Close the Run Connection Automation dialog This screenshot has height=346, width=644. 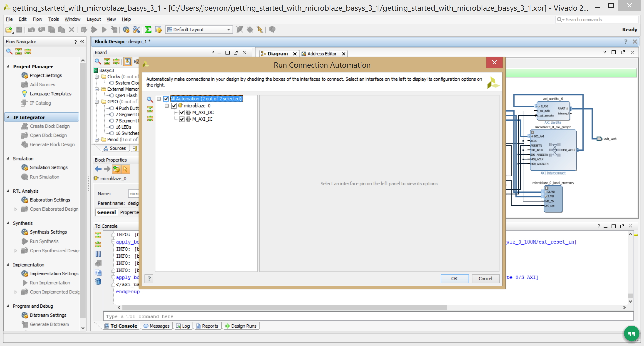pos(494,62)
